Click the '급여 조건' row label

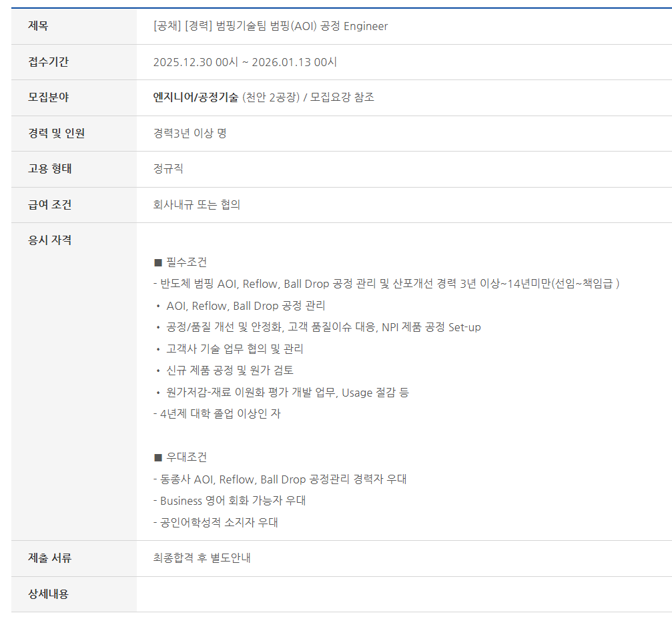click(49, 204)
